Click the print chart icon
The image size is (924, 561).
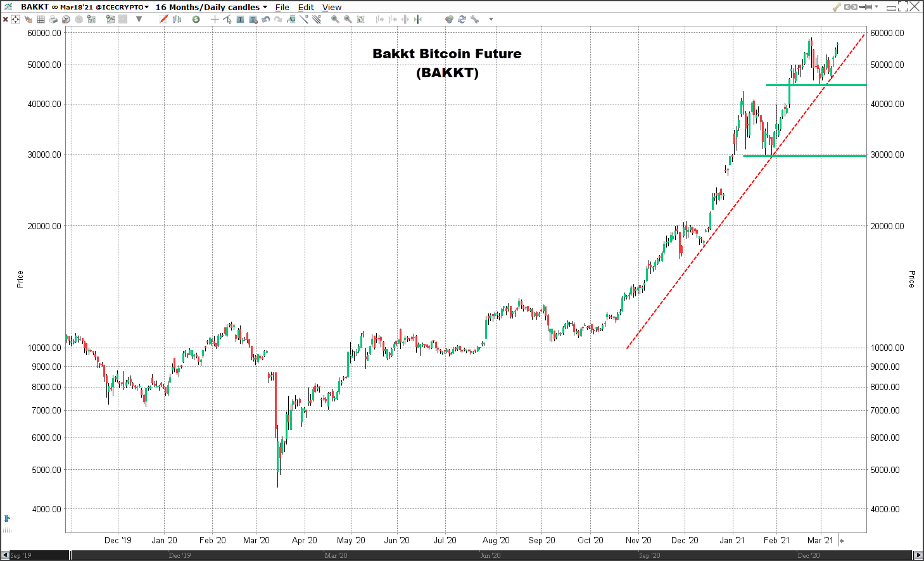tap(53, 19)
